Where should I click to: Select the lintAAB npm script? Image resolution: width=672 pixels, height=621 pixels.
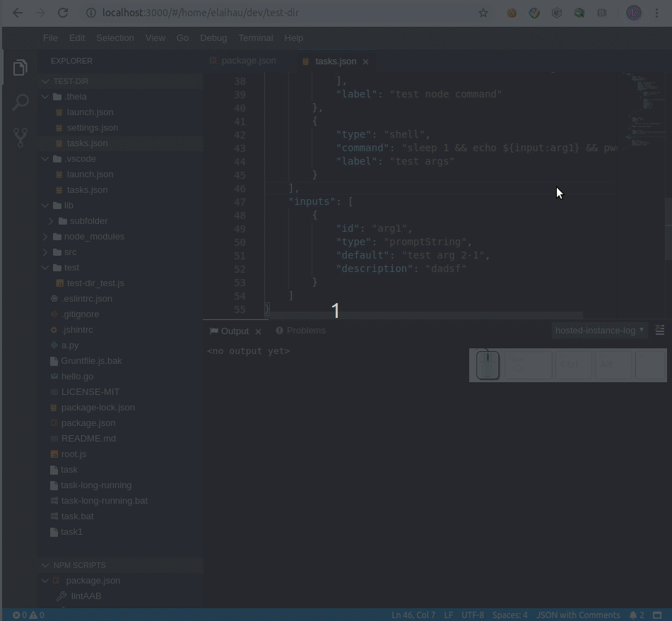(x=86, y=596)
